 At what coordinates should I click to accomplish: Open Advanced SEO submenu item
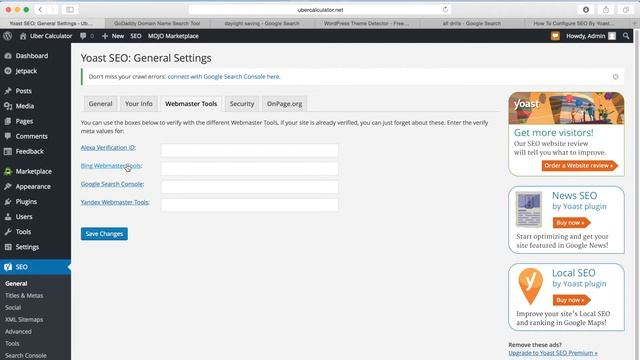(18, 331)
